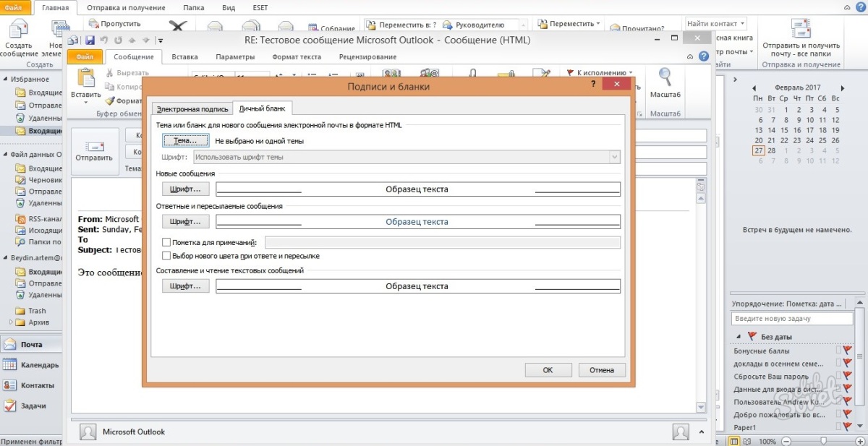Click the question mark help icon in dialog

592,85
